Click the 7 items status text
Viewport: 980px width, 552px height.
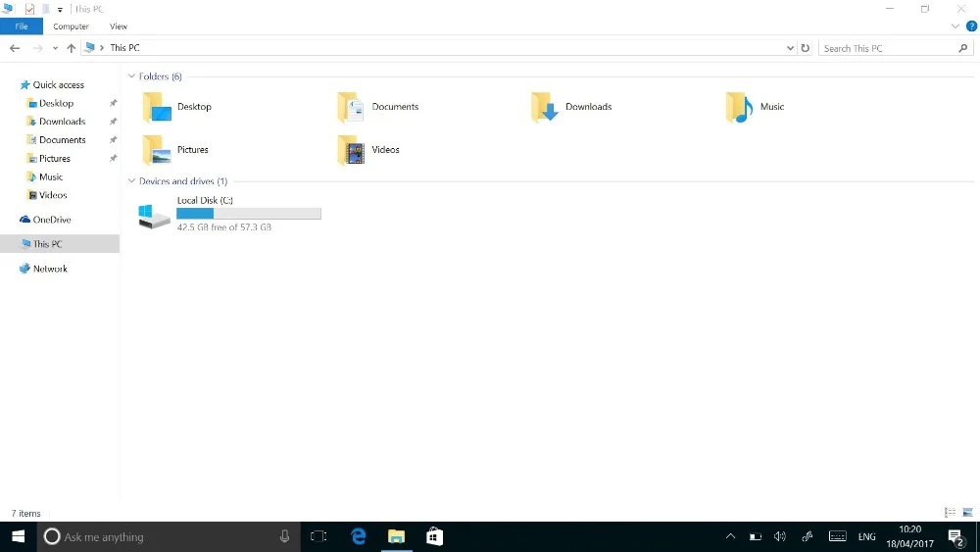(25, 513)
